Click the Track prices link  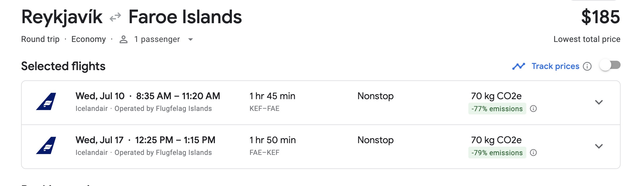[555, 66]
